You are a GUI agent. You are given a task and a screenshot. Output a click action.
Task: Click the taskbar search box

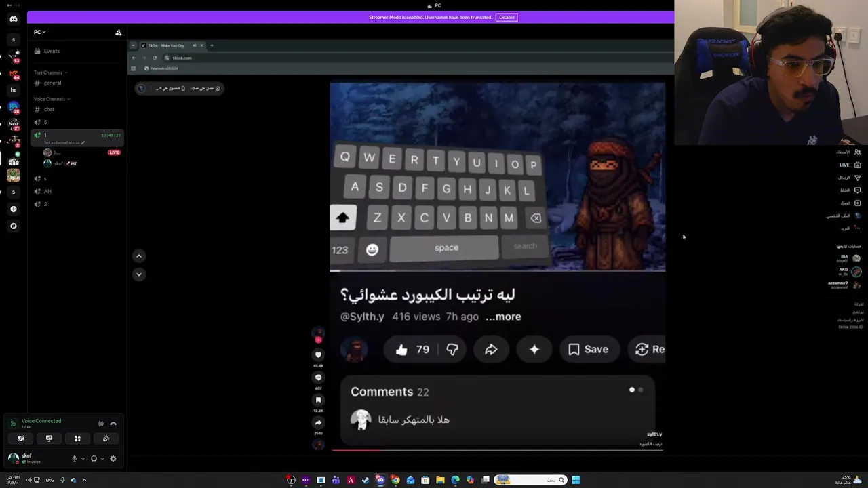pyautogui.click(x=531, y=480)
